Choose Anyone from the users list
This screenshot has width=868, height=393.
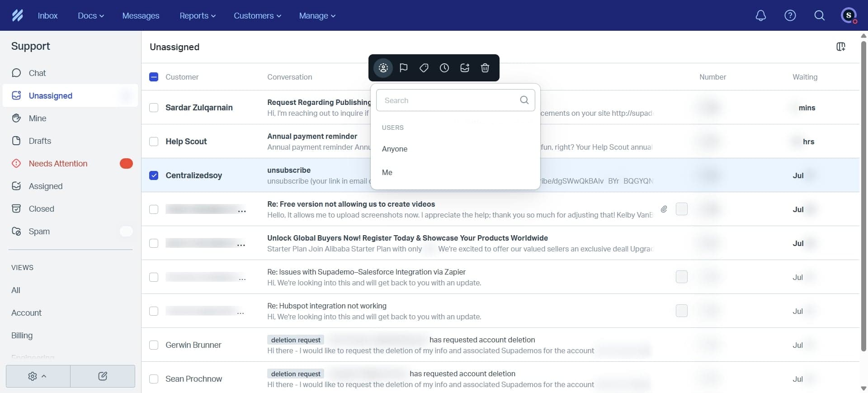(x=395, y=149)
